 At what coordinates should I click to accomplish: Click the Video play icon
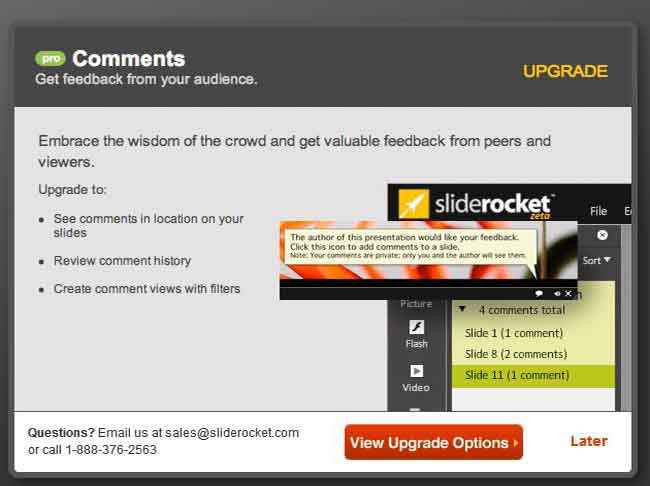point(417,371)
